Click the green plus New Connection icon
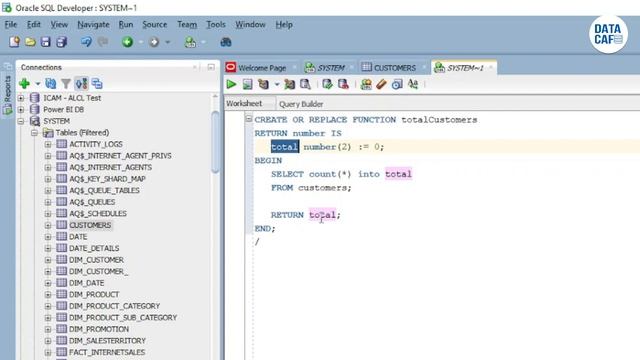This screenshot has height=360, width=640. coord(24,84)
